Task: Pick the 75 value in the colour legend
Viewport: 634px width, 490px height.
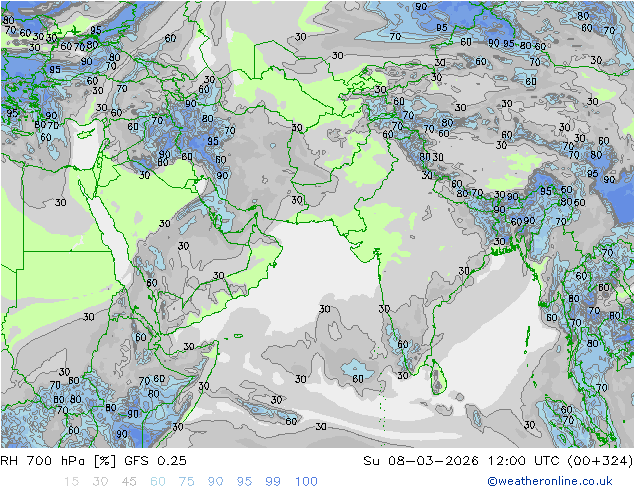Action: click(x=186, y=481)
